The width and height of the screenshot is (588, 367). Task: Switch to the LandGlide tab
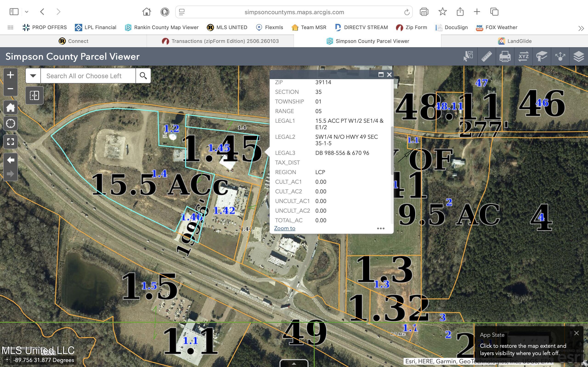(514, 41)
